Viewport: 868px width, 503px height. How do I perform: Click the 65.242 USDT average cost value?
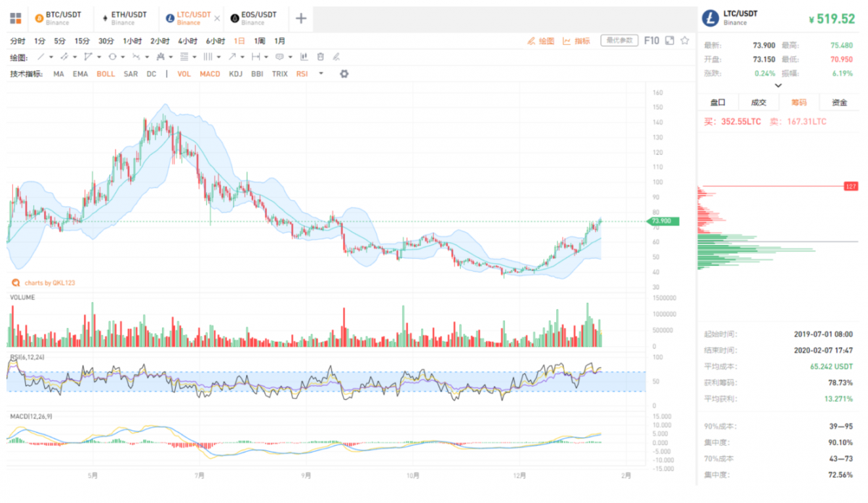(831, 367)
